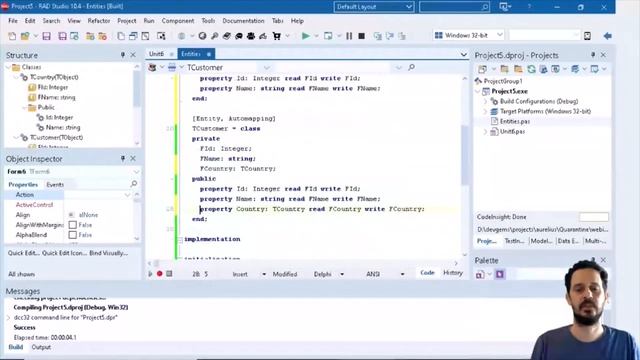The width and height of the screenshot is (640, 360).
Task: Select Target Platforms (Windows 32-bit) node
Action: [x=545, y=111]
